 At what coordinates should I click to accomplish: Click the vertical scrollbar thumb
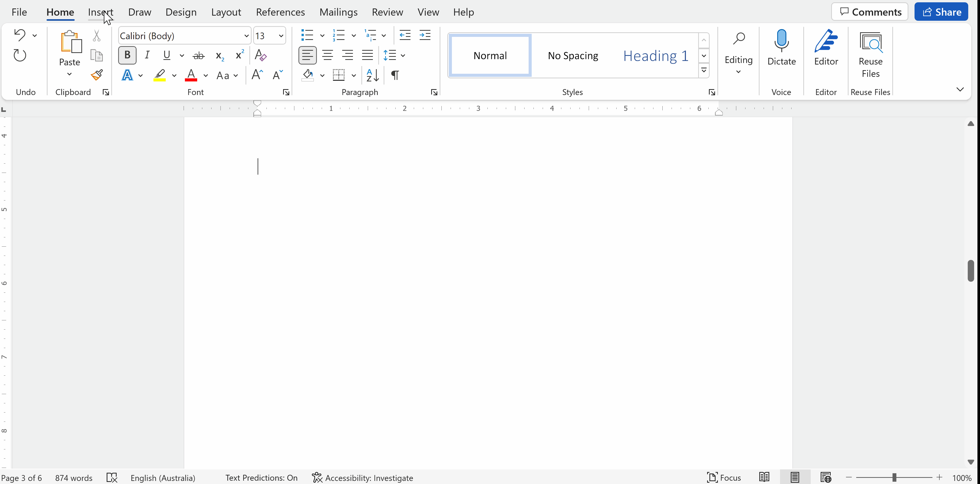tap(971, 271)
